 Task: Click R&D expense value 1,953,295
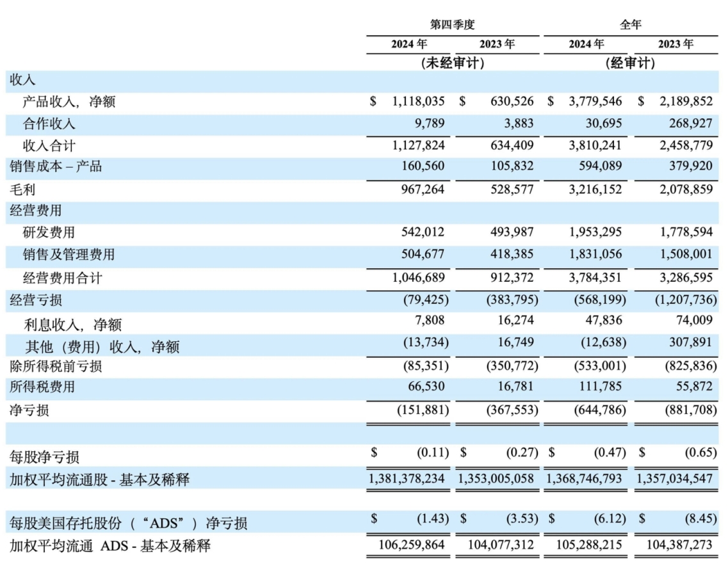(x=595, y=232)
